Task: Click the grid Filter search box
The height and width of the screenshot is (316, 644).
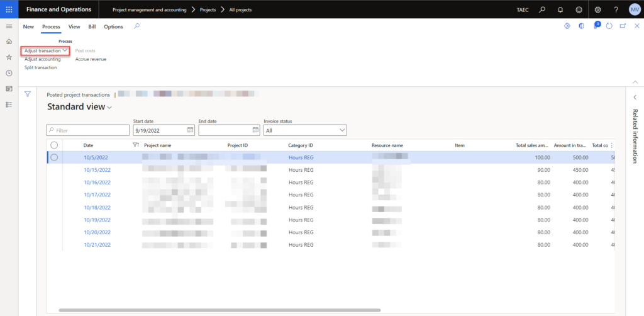Action: click(x=88, y=130)
